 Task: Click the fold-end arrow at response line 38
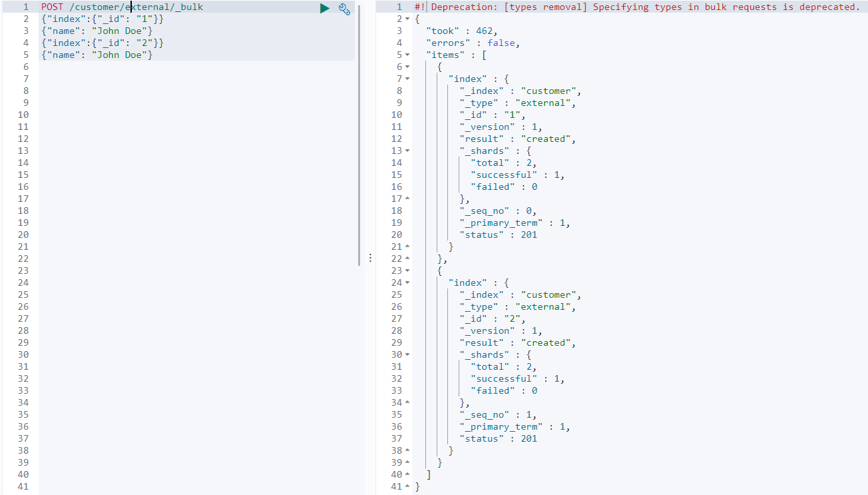click(407, 450)
